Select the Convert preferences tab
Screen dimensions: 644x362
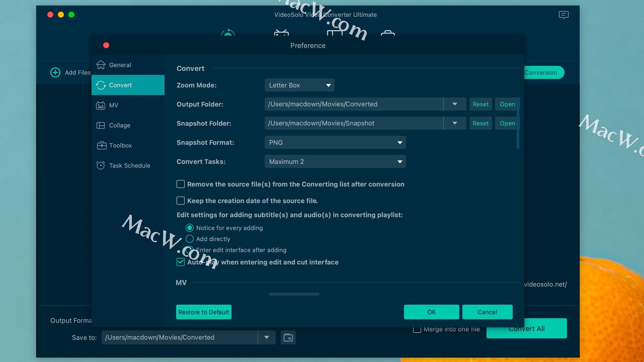(128, 85)
